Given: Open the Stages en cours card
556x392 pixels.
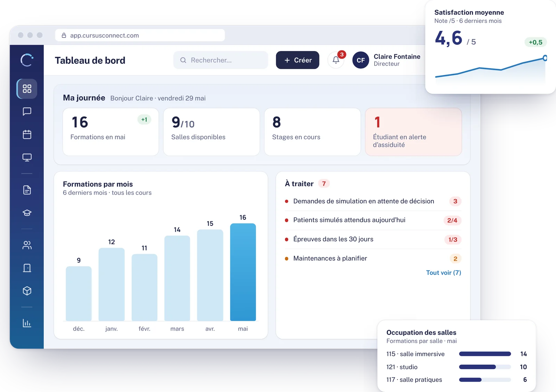Looking at the screenshot, I should click(312, 132).
